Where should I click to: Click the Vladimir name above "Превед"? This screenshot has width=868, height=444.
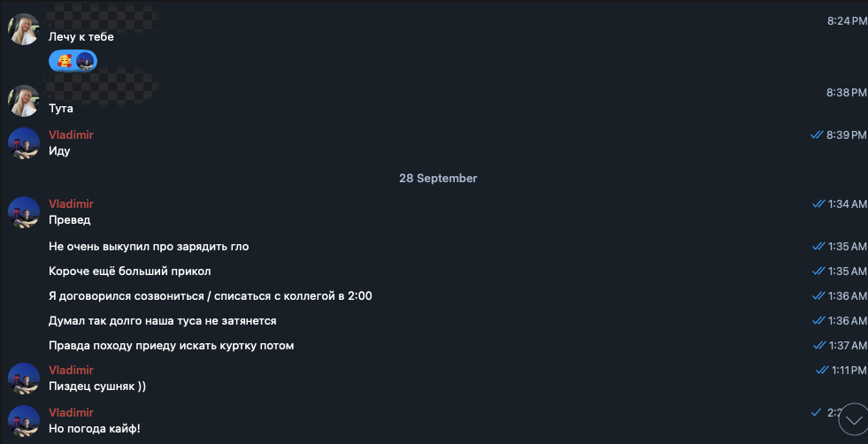(71, 204)
